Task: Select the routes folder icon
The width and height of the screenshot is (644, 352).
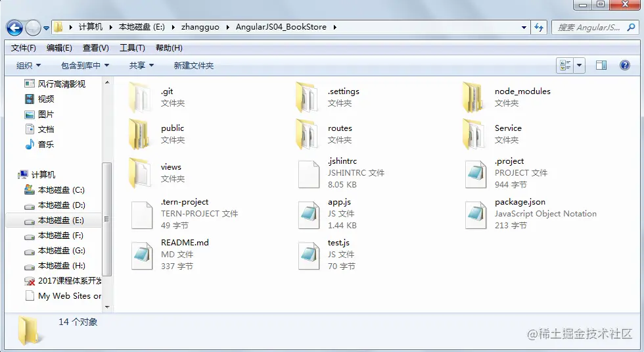Action: 307,134
